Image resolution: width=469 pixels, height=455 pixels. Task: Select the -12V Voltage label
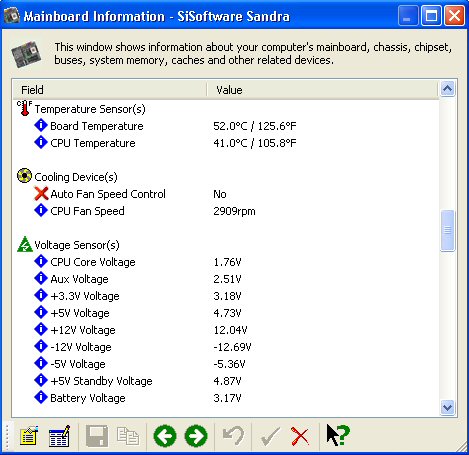pos(81,347)
